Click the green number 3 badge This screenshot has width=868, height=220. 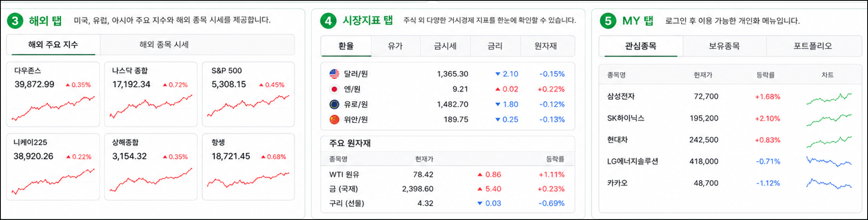click(15, 21)
